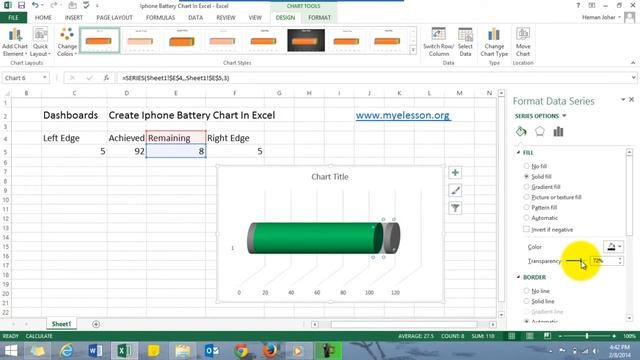Open Outlook from the taskbar
Viewport: 640px width, 360px height.
click(212, 351)
